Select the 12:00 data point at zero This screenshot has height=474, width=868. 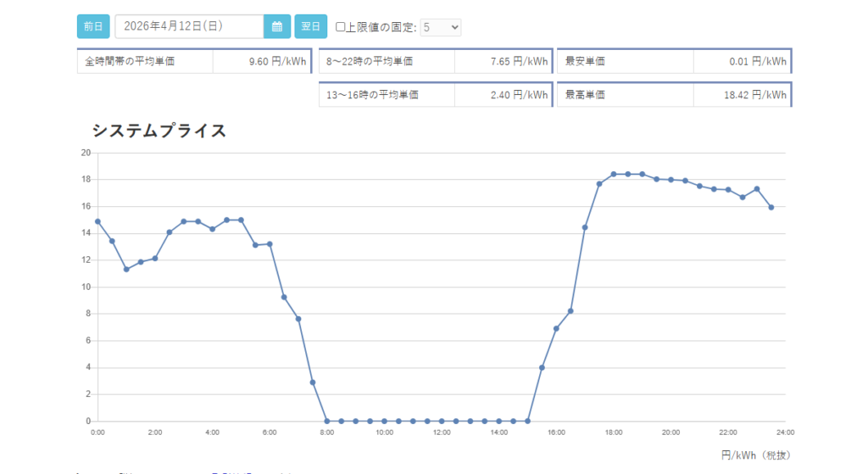click(442, 421)
